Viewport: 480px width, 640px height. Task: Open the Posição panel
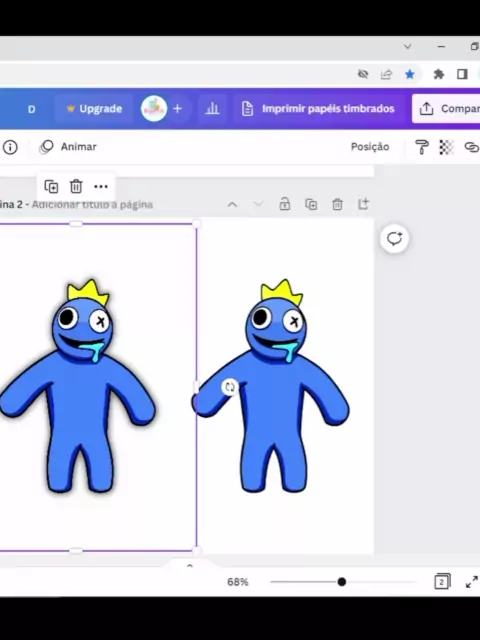pyautogui.click(x=370, y=147)
